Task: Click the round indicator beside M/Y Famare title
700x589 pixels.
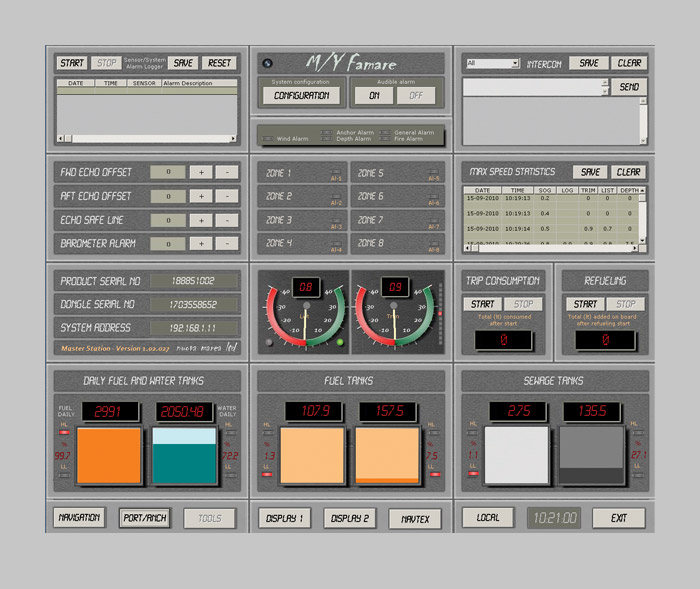Action: 267,63
